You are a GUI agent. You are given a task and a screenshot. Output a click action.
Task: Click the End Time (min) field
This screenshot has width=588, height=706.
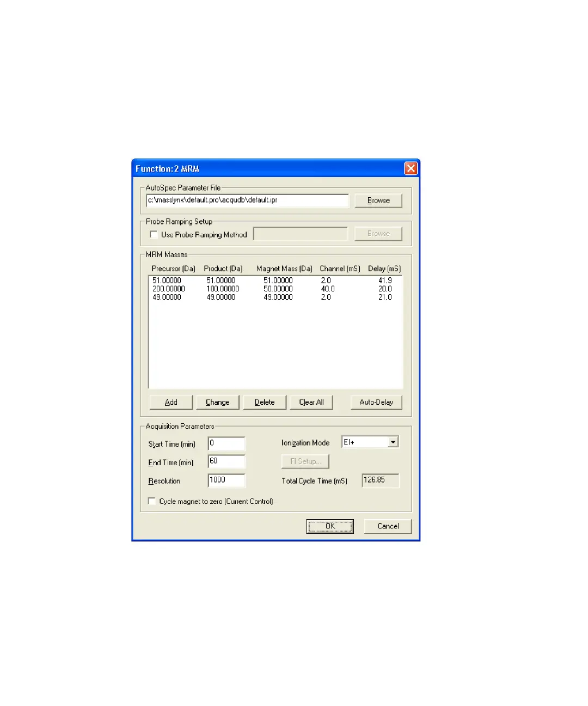coord(226,462)
